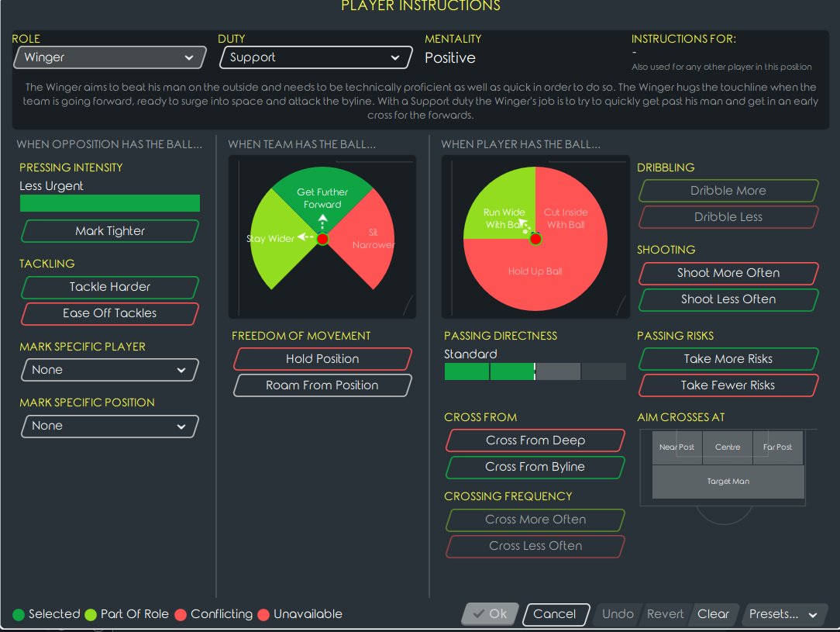Screen dimensions: 840x632
Task: Click the Positive mentality text
Action: [450, 58]
